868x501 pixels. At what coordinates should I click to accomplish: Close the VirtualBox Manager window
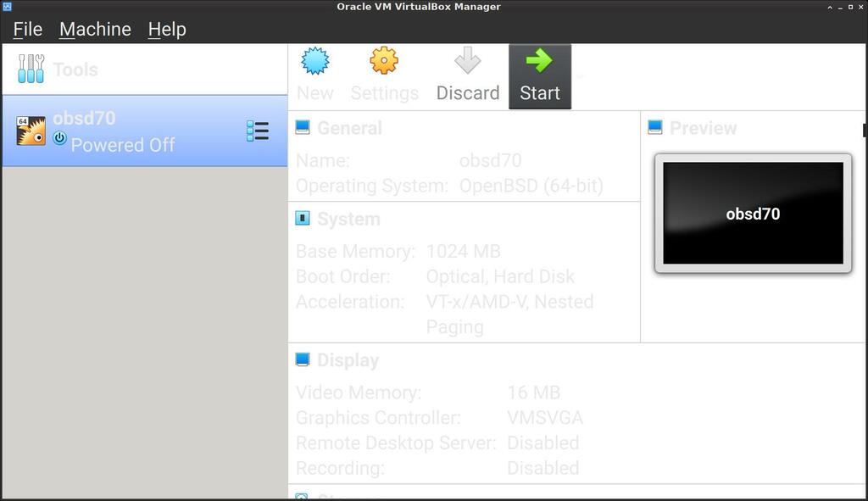pos(861,7)
